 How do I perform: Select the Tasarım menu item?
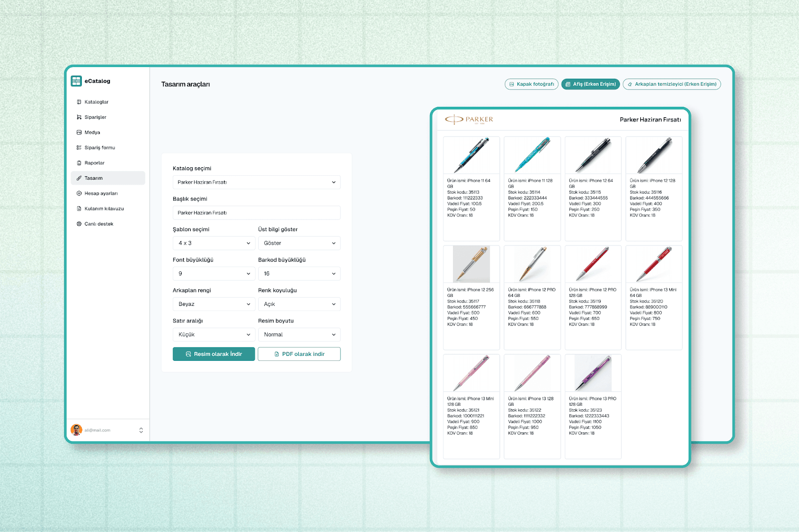tap(93, 178)
